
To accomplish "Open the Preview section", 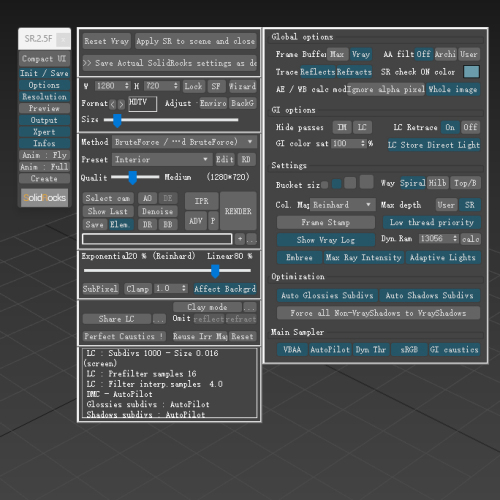I will 44,108.
